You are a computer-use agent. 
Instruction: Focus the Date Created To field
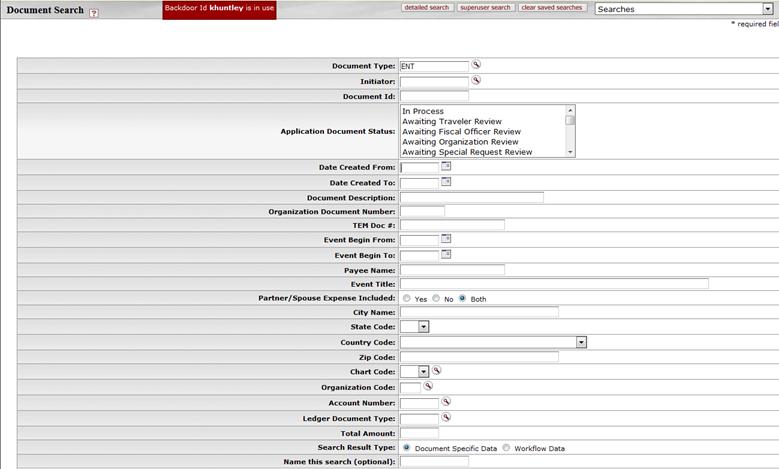point(419,183)
